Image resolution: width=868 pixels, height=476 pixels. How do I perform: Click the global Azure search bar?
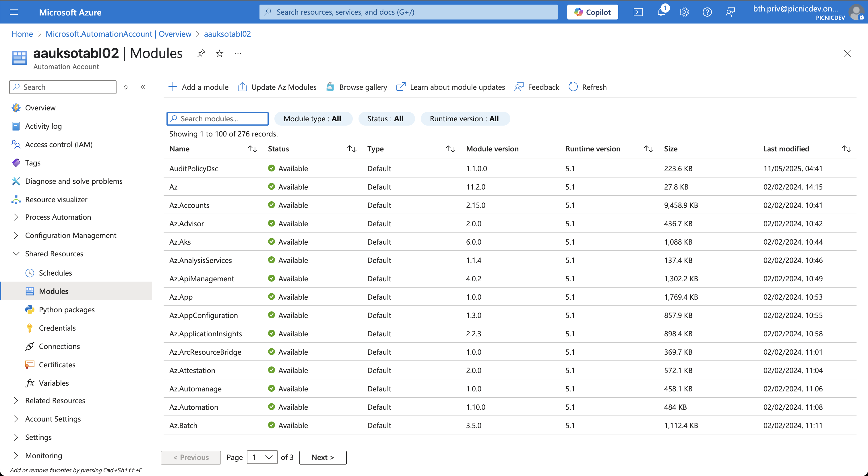pos(408,12)
